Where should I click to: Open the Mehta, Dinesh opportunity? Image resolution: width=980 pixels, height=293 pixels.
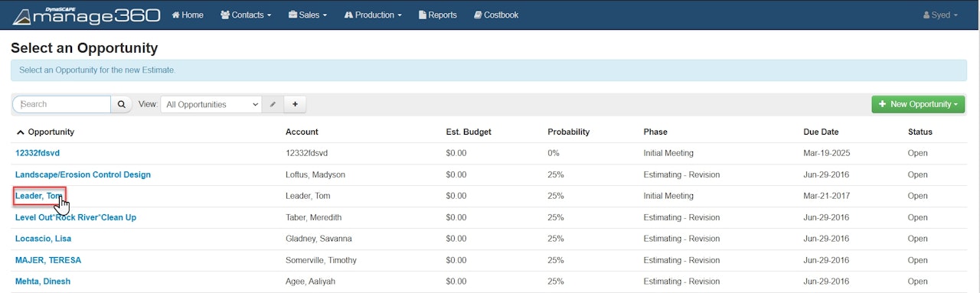pos(43,282)
